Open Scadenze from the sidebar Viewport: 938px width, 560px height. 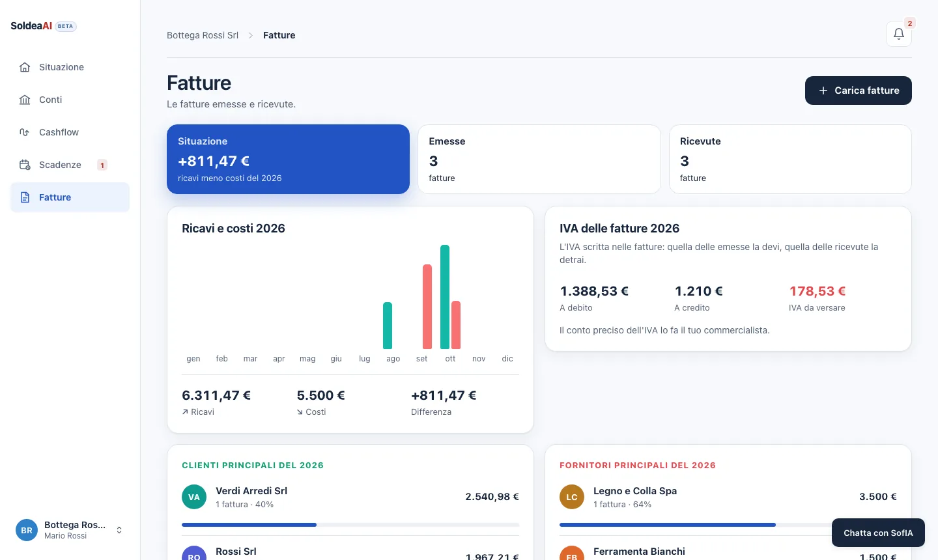pyautogui.click(x=70, y=165)
